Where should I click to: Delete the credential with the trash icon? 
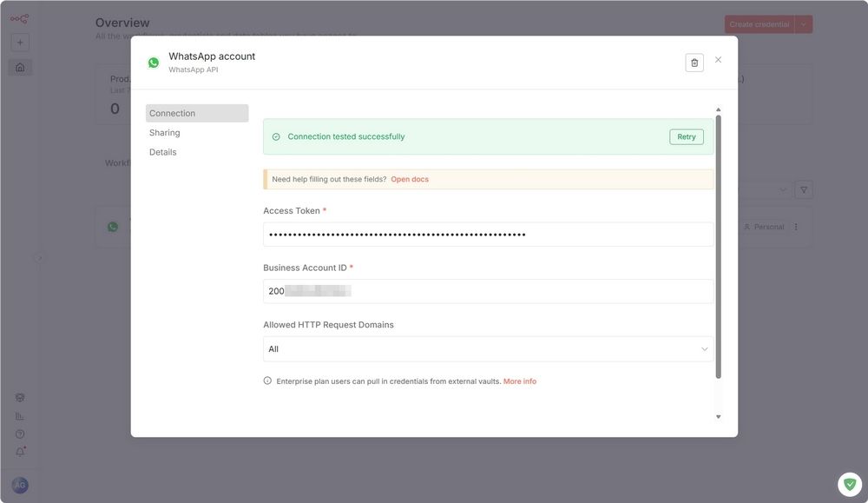(694, 62)
